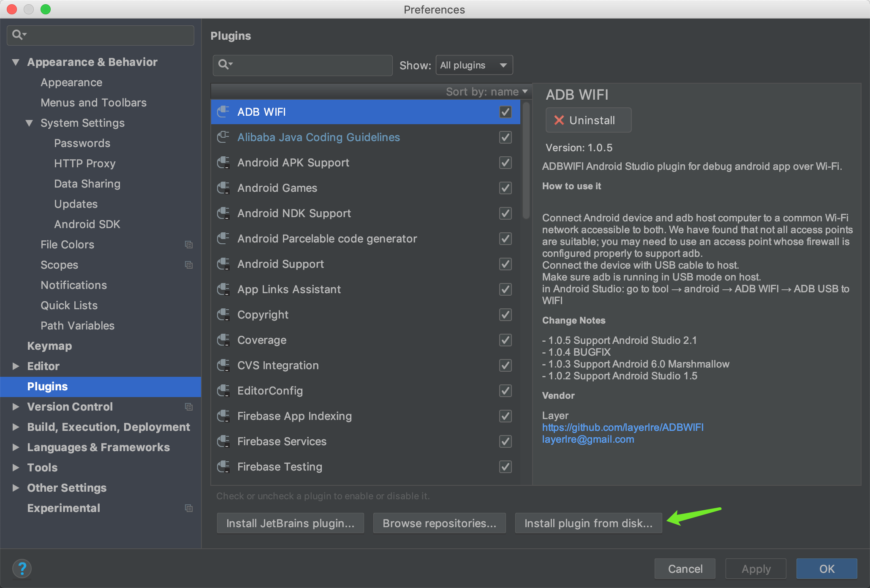Click the per-project icon beside Experimental
This screenshot has height=588, width=870.
pyautogui.click(x=189, y=508)
